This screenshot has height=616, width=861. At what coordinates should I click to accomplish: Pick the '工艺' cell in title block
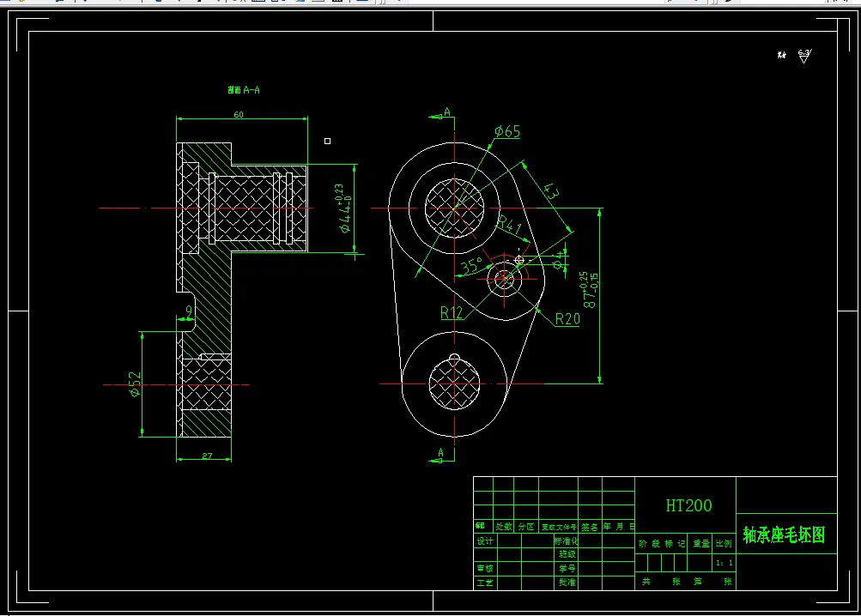coord(485,583)
